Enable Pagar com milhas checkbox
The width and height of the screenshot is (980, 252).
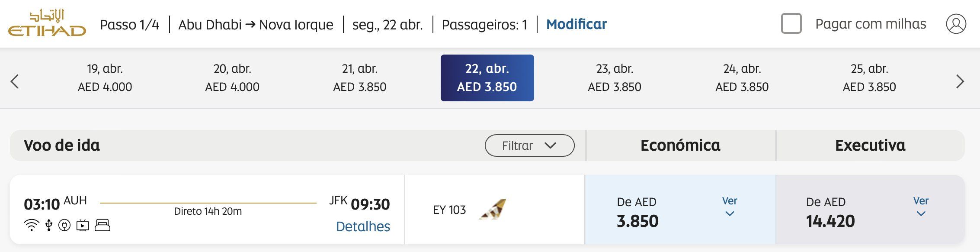pyautogui.click(x=791, y=23)
